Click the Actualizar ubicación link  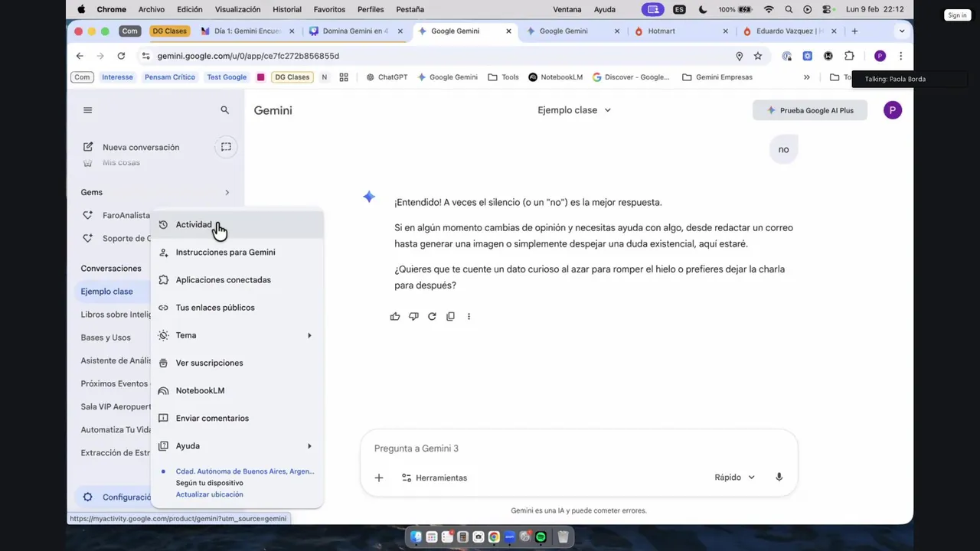pyautogui.click(x=209, y=494)
